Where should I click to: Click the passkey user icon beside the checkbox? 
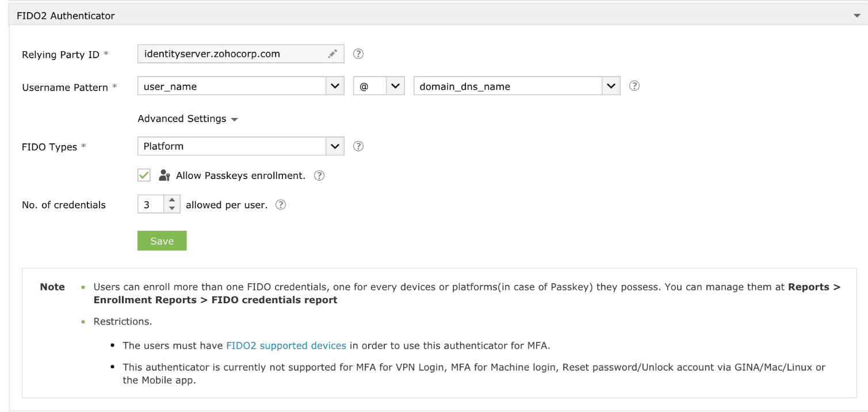[165, 176]
